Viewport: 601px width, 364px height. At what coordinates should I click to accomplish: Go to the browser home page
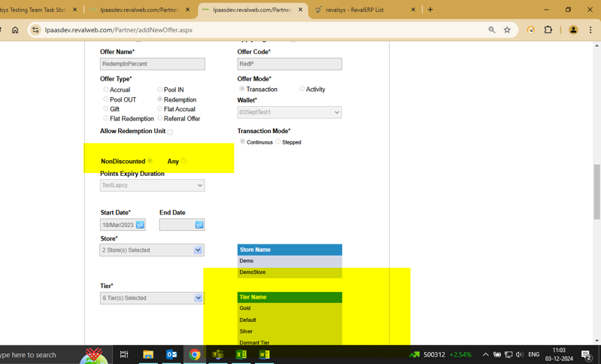point(15,30)
